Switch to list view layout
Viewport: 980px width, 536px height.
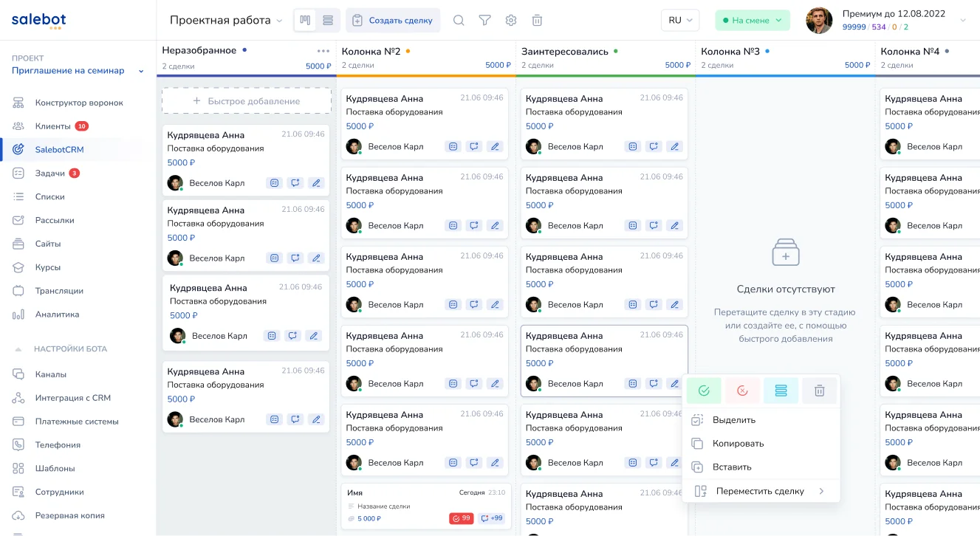pyautogui.click(x=328, y=21)
